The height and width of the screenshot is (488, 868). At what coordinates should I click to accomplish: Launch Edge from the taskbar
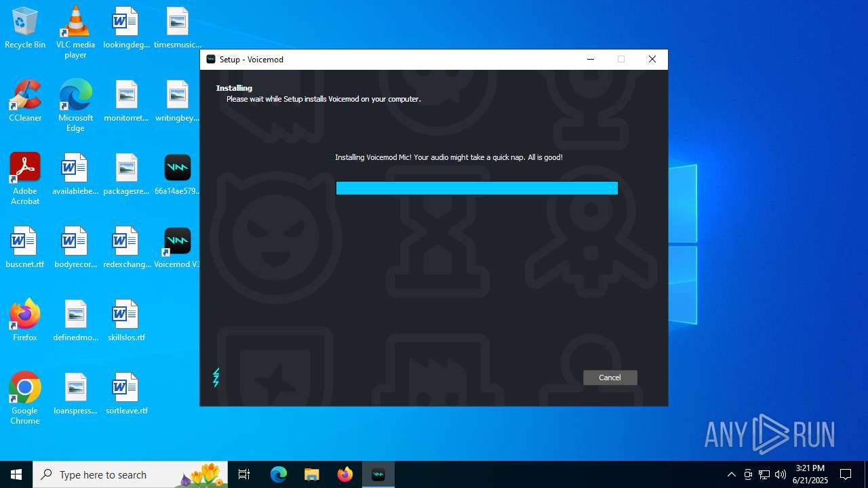click(279, 474)
